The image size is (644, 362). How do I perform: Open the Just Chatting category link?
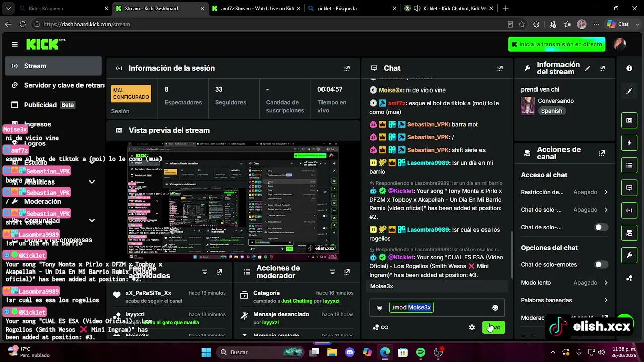coord(297,301)
